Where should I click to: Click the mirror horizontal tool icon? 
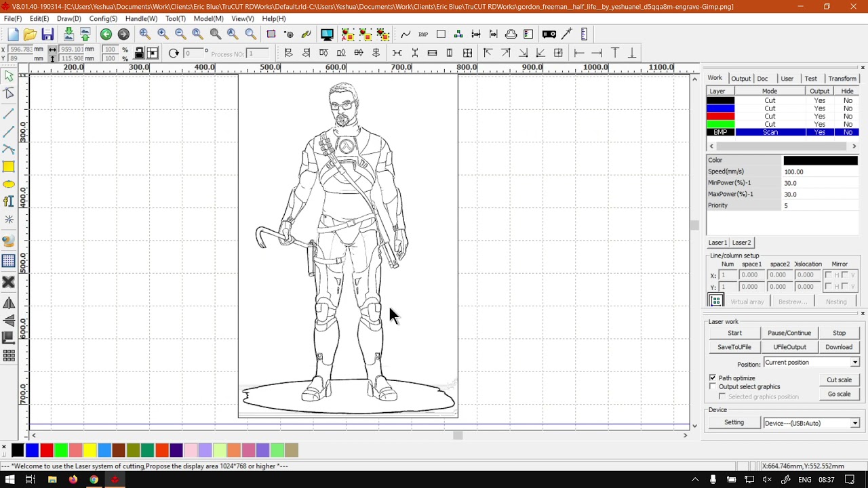pyautogui.click(x=9, y=303)
